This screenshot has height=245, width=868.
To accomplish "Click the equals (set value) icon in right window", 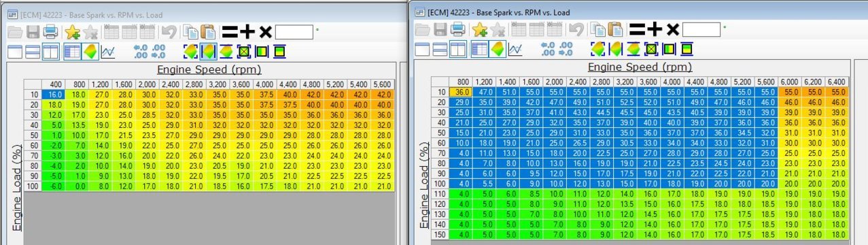I will (x=637, y=29).
